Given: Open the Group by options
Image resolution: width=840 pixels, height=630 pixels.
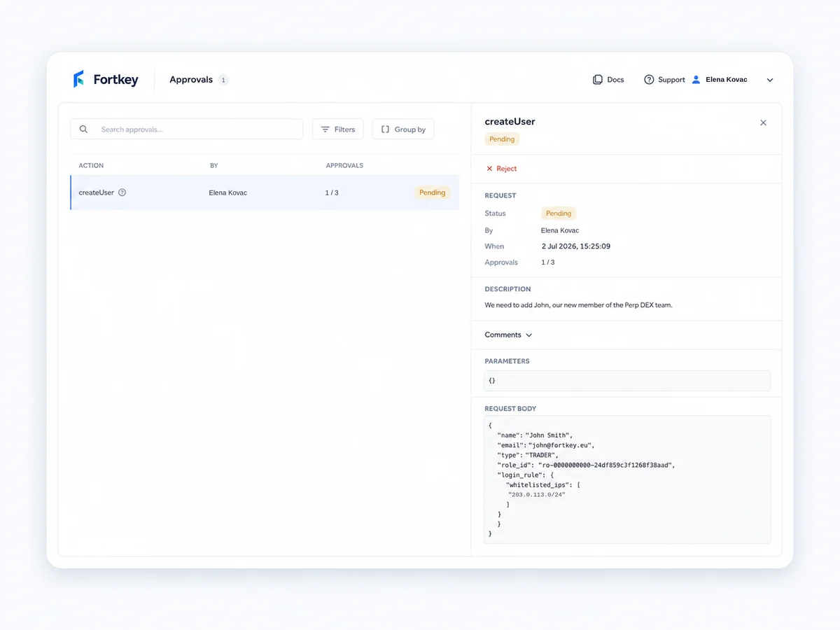Looking at the screenshot, I should (x=403, y=129).
